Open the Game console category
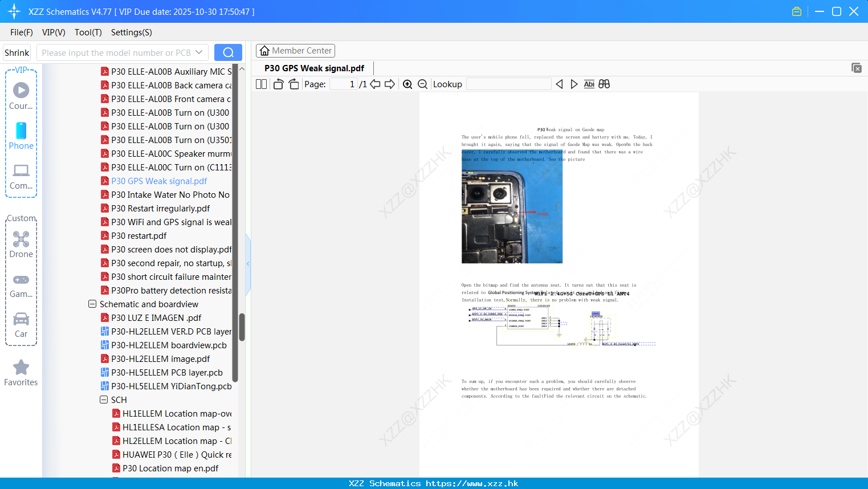Screen dimensions: 868x489 pos(21,286)
